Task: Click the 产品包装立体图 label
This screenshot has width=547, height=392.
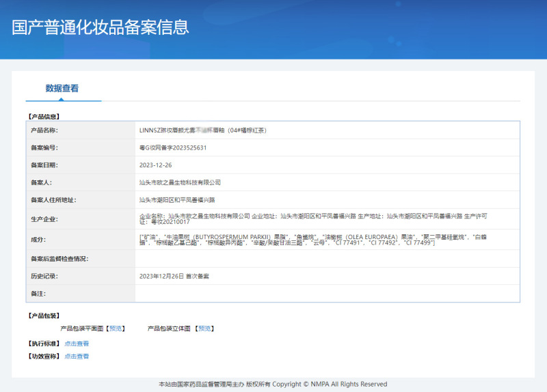Action: 169,328
